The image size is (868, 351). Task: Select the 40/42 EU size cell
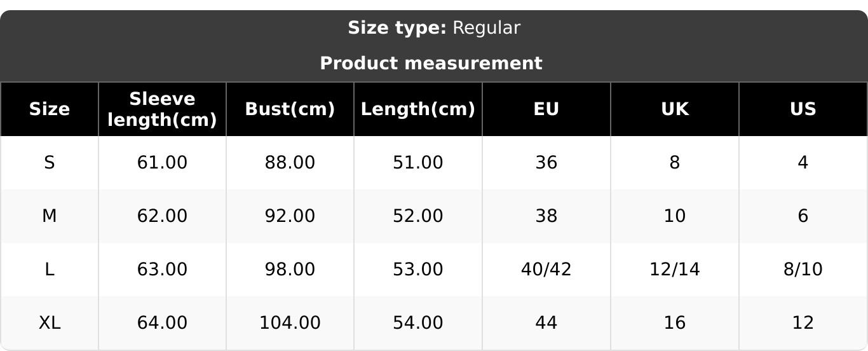click(x=546, y=270)
